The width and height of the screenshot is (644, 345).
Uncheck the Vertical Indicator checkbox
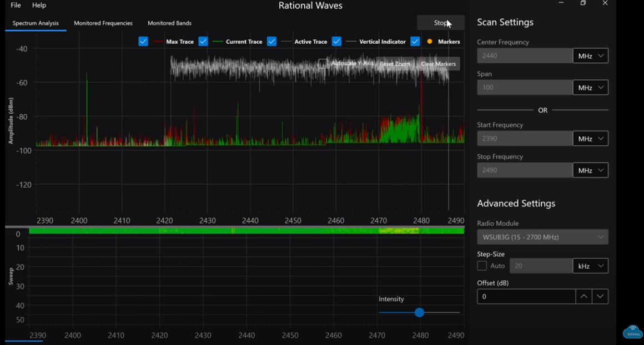click(x=336, y=42)
